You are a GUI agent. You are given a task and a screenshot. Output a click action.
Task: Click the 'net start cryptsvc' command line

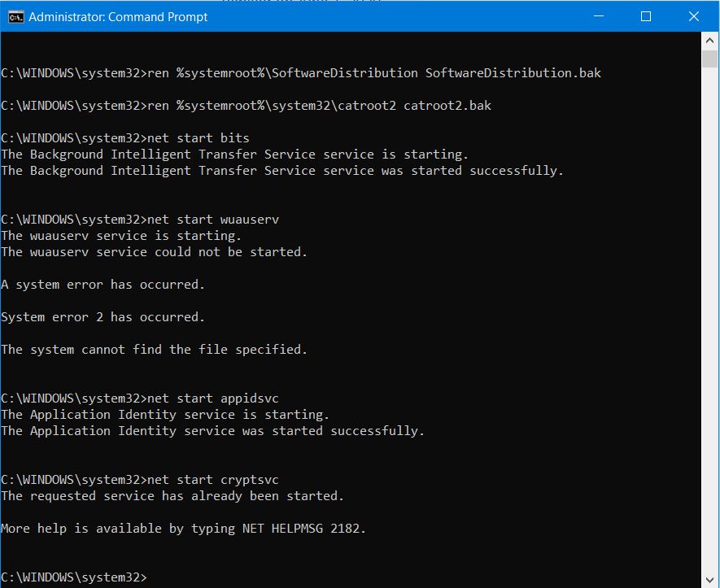[x=140, y=480]
